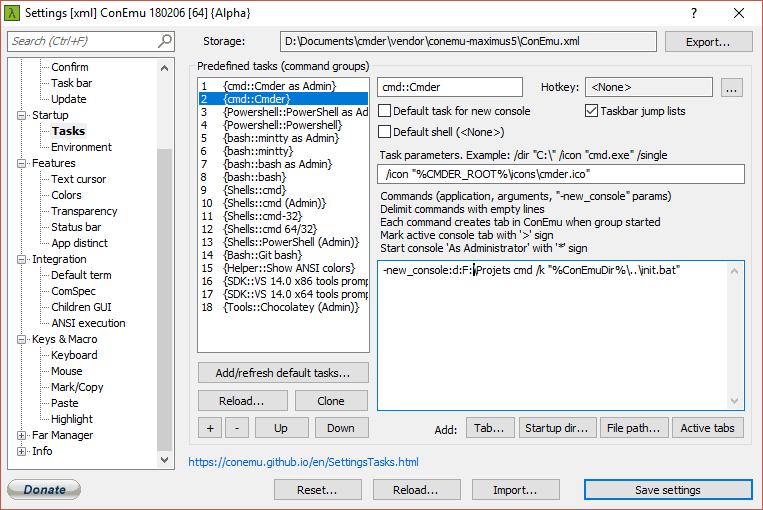The height and width of the screenshot is (510, 763).
Task: Open App distinct settings page
Action: pyautogui.click(x=79, y=243)
